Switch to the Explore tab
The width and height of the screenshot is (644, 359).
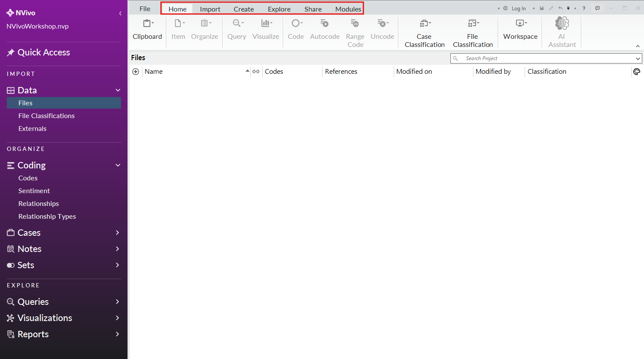[279, 9]
